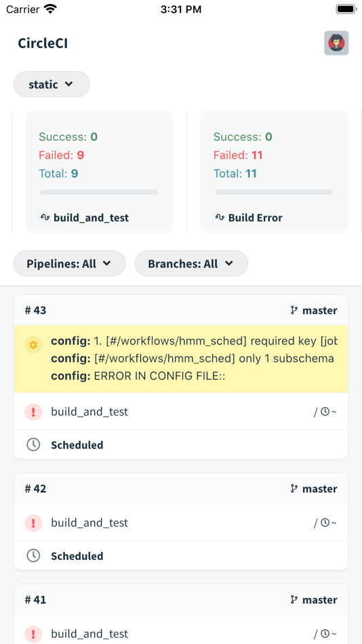Click the Build Error card progress bar

[274, 192]
